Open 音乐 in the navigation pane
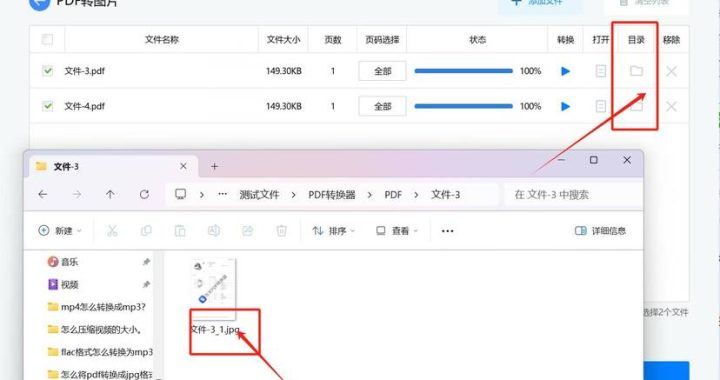720x380 pixels. click(63, 262)
